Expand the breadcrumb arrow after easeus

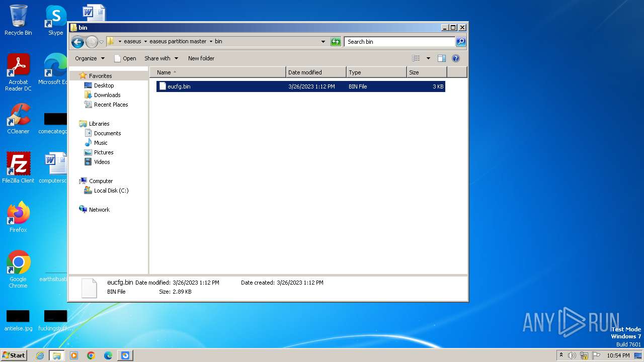point(145,42)
